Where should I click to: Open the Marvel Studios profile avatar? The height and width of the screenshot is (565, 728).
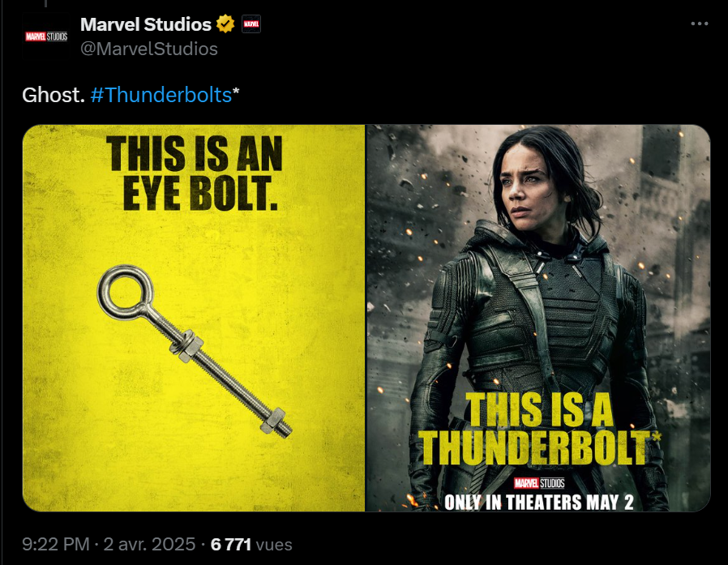[46, 36]
